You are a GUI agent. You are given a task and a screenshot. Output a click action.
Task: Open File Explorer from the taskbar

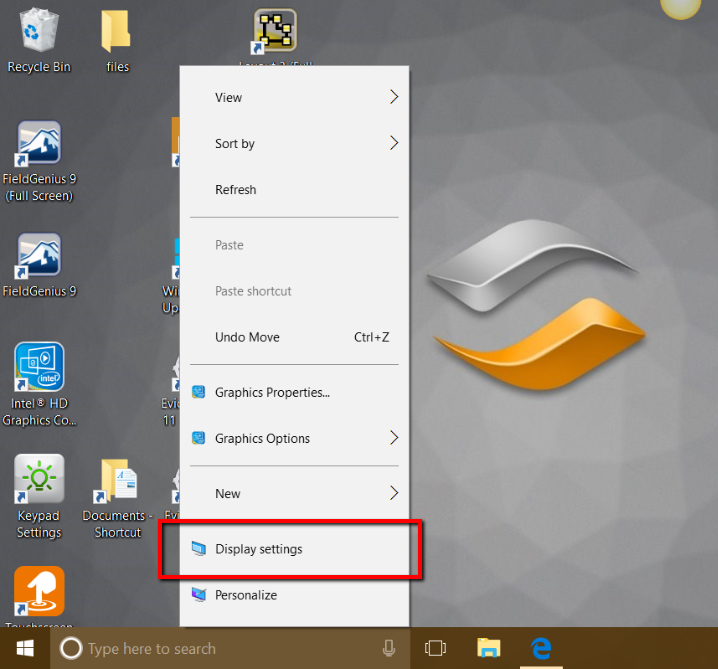pyautogui.click(x=488, y=648)
